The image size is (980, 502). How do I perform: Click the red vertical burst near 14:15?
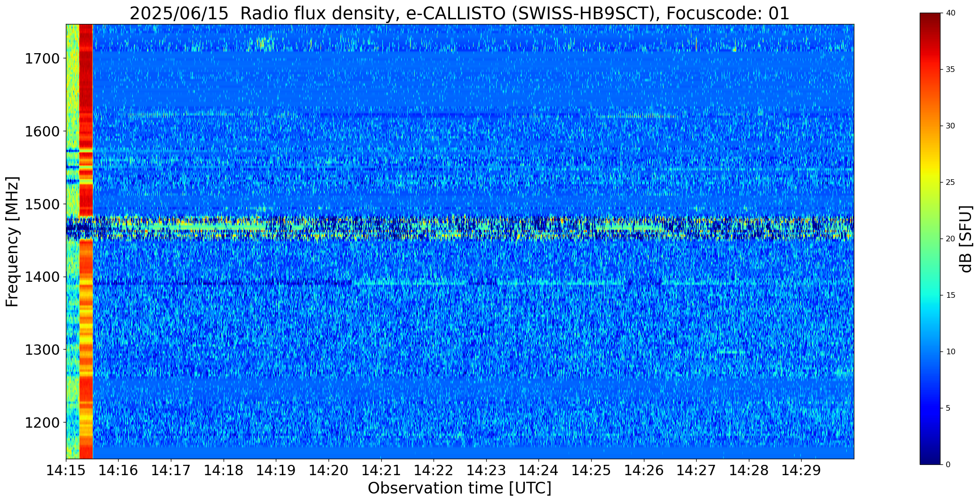pyautogui.click(x=86, y=241)
